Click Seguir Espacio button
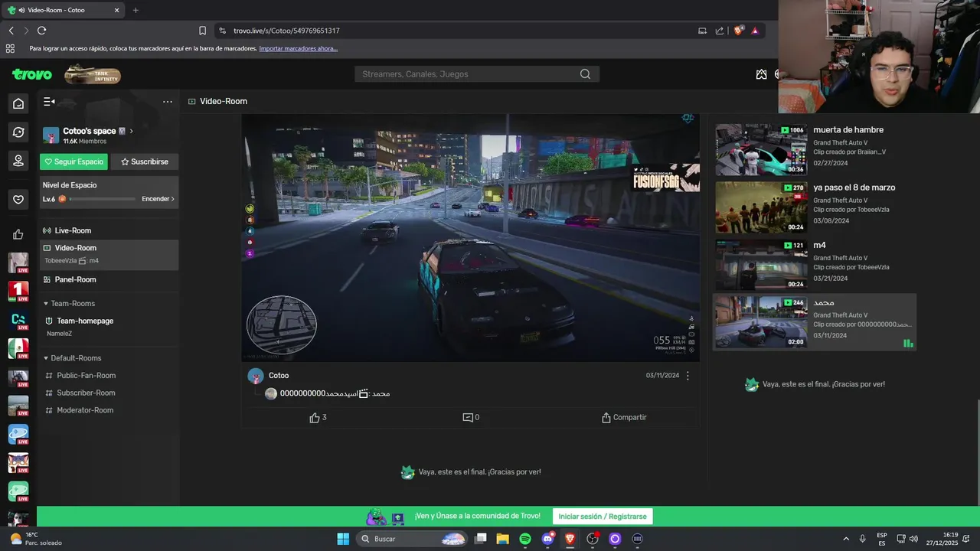 pyautogui.click(x=73, y=161)
